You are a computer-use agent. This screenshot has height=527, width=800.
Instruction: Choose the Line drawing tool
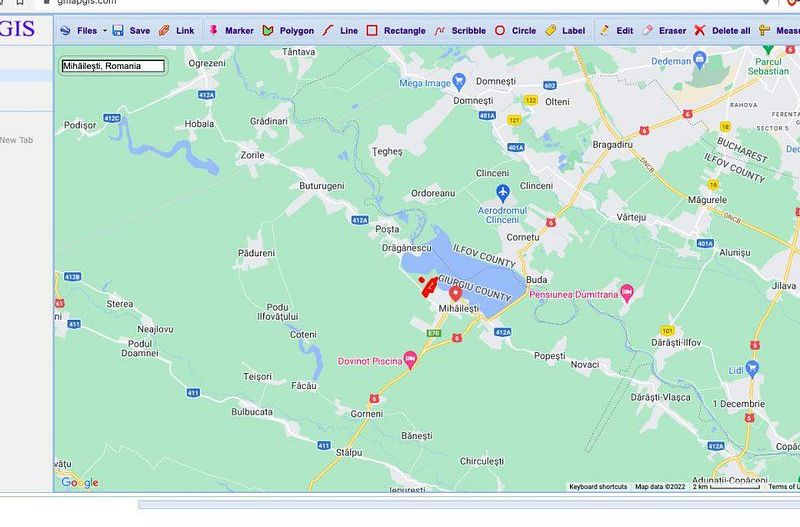[340, 31]
